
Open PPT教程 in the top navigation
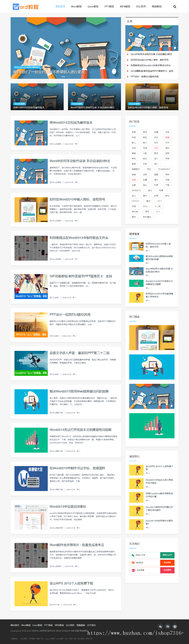point(109,7)
